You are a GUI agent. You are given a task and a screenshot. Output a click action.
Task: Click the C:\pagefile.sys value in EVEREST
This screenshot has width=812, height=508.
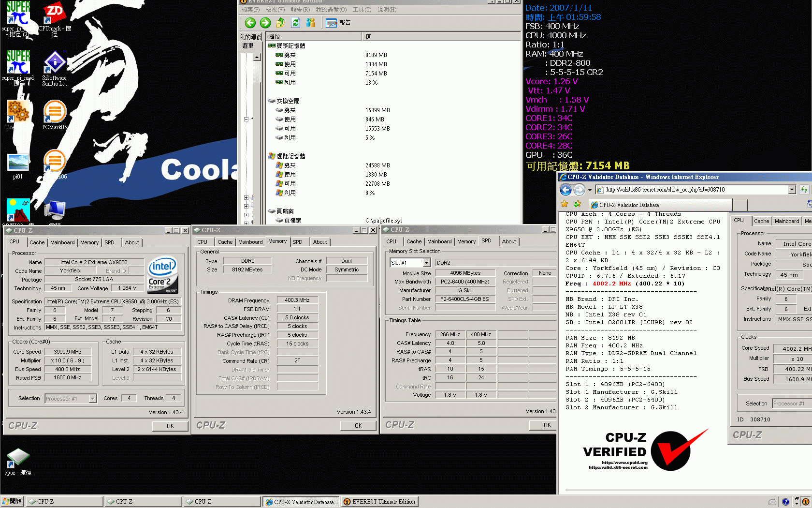[x=384, y=221]
